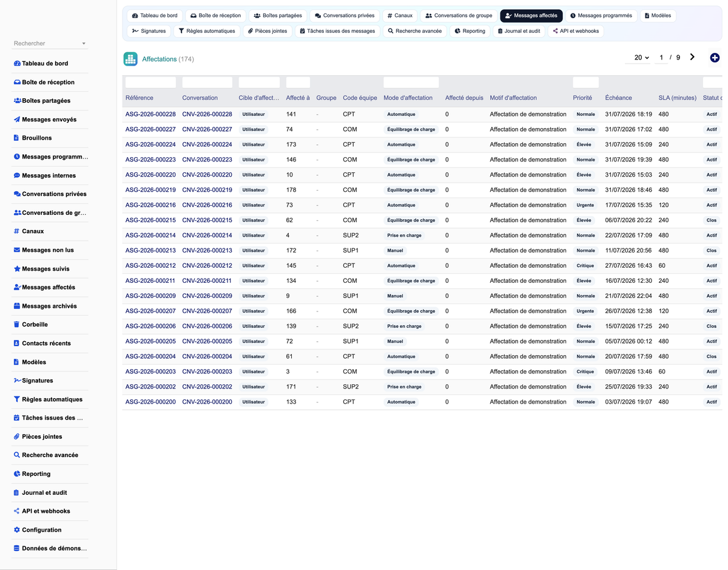Click the pie chart icon for Reporting in sidebar
The width and height of the screenshot is (728, 570).
tap(17, 474)
